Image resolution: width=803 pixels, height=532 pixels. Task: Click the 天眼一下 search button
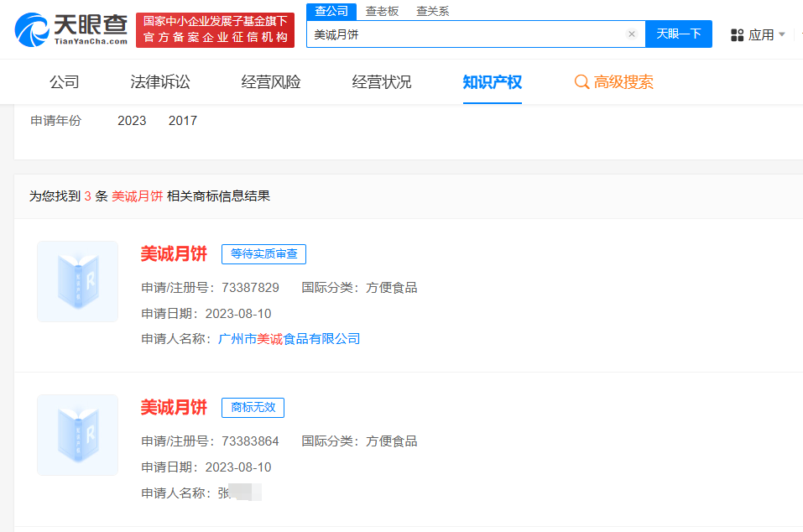(x=679, y=34)
